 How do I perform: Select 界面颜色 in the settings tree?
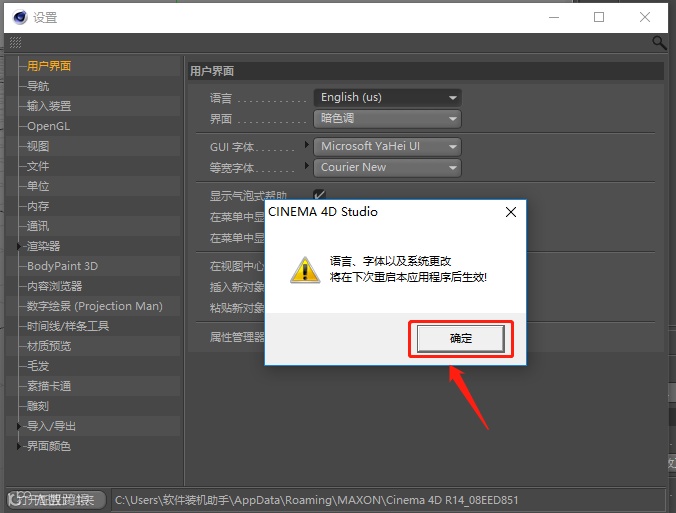tap(49, 446)
